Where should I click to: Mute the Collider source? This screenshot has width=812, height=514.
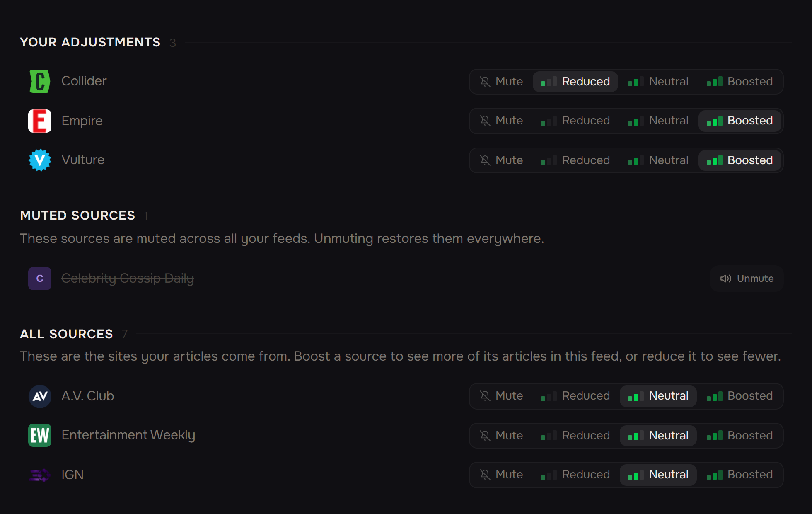coord(501,82)
